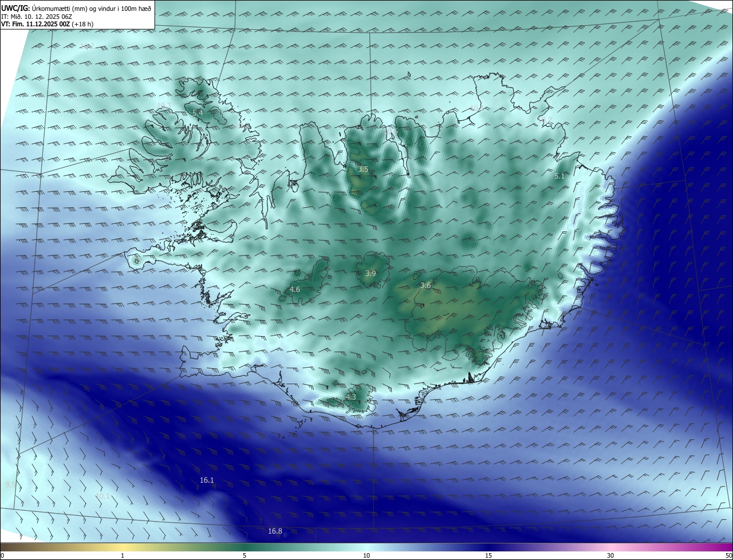Click the 5.1 value in the east
The width and height of the screenshot is (733, 560).
(x=559, y=176)
